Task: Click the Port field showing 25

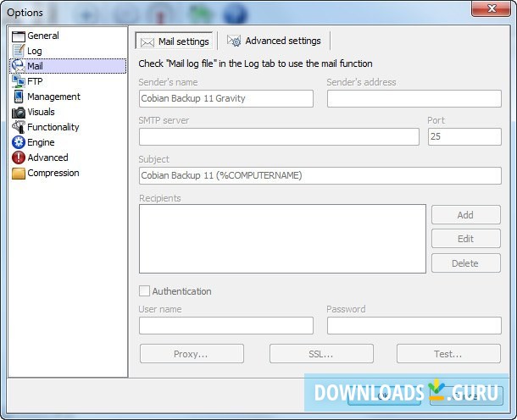Action: click(464, 136)
